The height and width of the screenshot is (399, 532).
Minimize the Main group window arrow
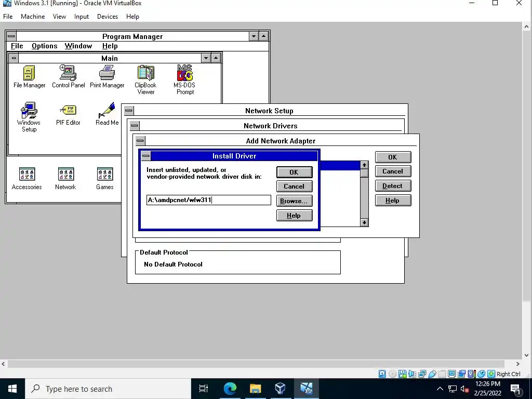coord(206,58)
